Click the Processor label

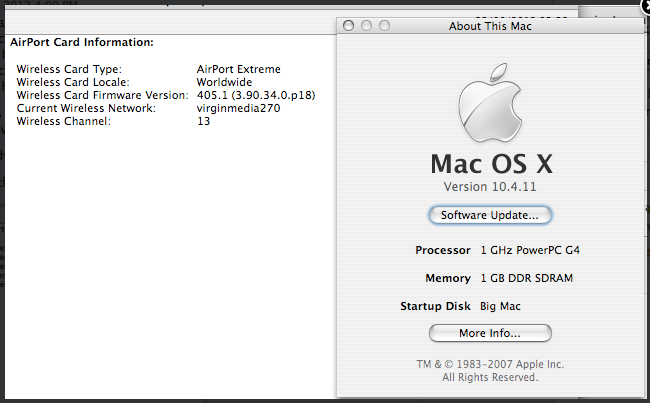point(443,250)
